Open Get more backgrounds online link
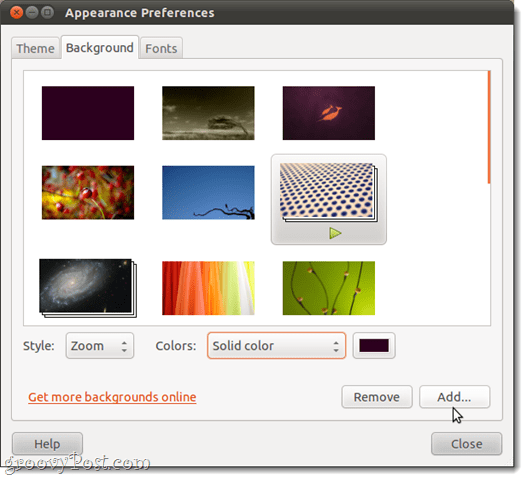Image resolution: width=527 pixels, height=480 pixels. click(112, 397)
